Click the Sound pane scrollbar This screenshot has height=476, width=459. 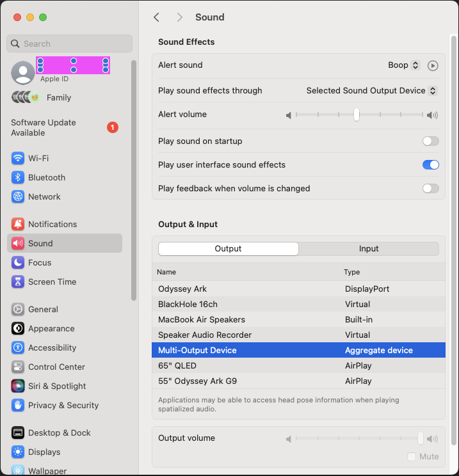point(453,240)
